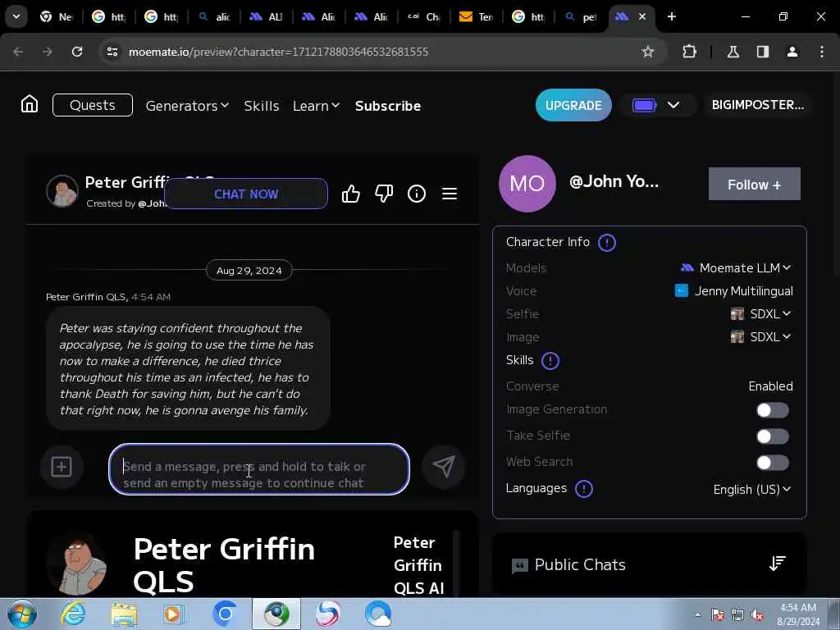Open the Subscribe nav item

click(x=388, y=106)
